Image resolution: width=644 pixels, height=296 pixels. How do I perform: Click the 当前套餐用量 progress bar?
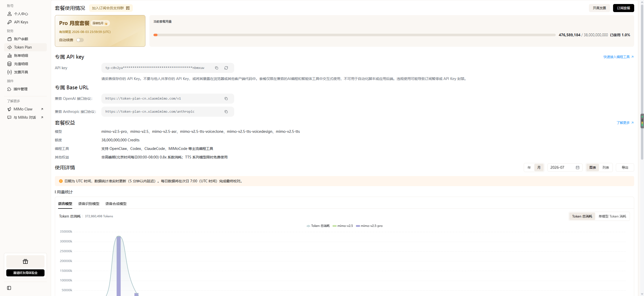coord(354,35)
